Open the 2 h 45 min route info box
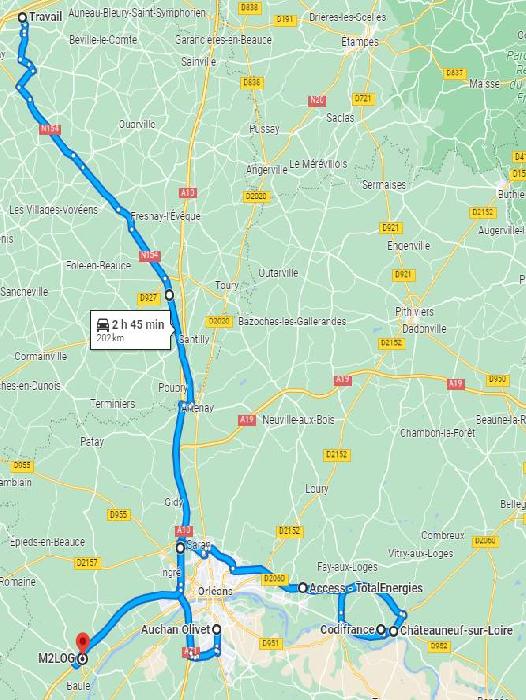Viewport: 526px width, 700px height. tap(130, 329)
